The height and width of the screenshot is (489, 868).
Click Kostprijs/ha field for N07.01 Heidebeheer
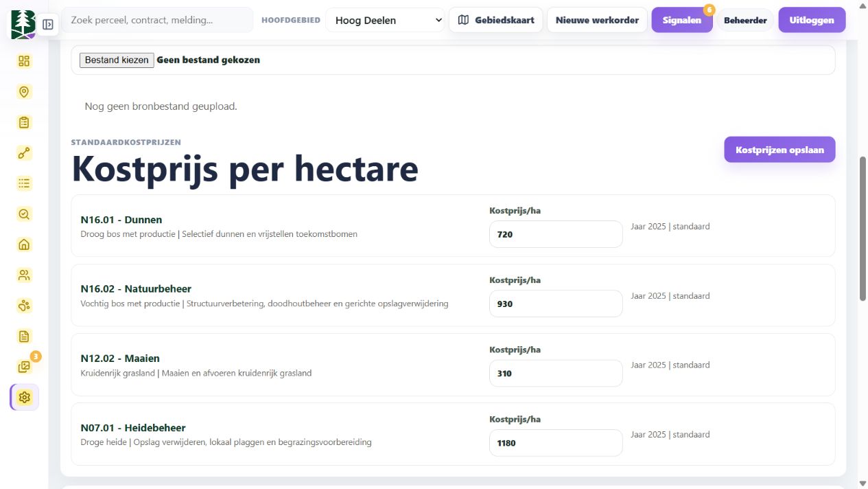[556, 443]
